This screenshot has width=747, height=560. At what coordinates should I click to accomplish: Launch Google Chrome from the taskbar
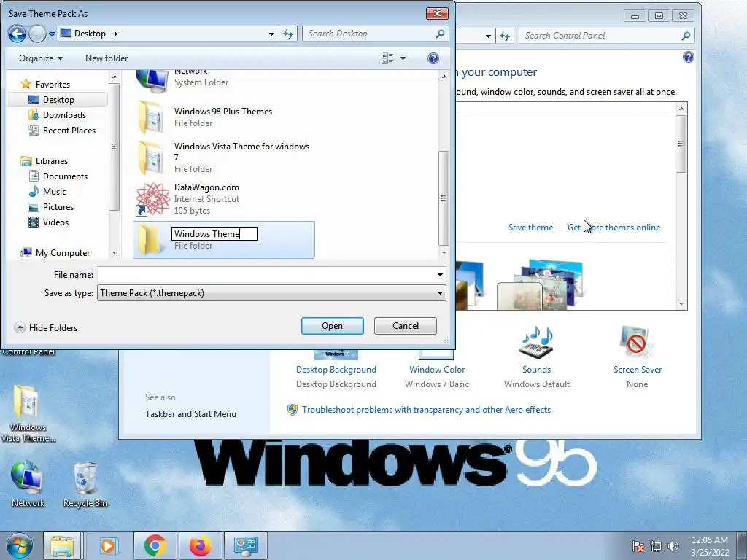pyautogui.click(x=155, y=545)
